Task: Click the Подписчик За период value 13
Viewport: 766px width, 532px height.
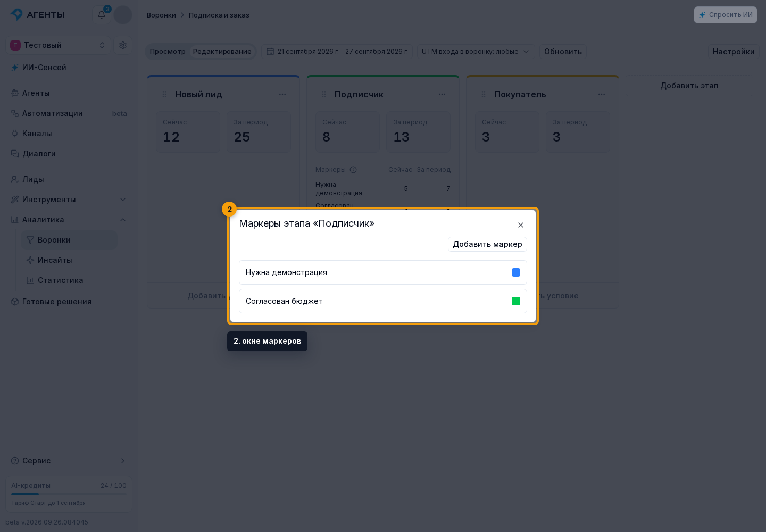Action: coord(402,137)
